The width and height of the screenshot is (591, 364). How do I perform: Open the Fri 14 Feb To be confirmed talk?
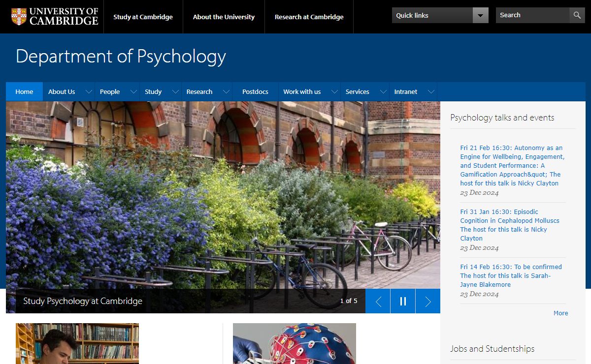click(511, 275)
